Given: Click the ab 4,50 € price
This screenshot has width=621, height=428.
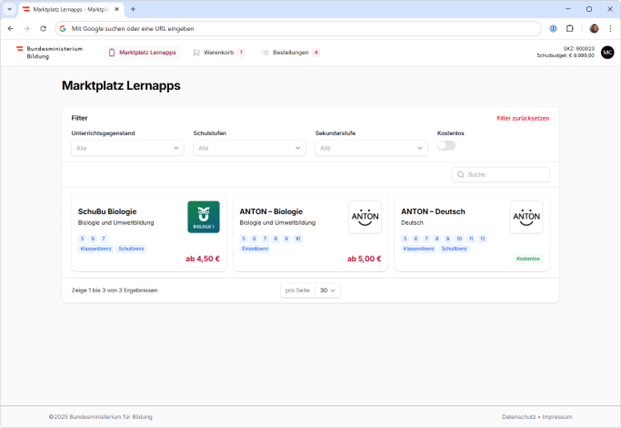Looking at the screenshot, I should tap(202, 259).
